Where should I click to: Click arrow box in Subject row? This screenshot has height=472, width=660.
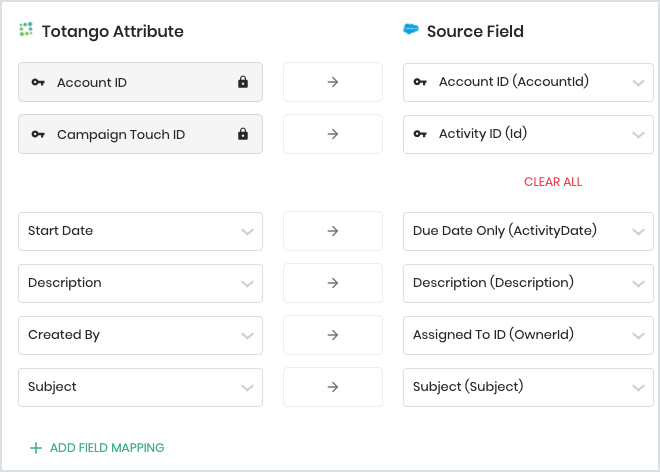tap(333, 387)
